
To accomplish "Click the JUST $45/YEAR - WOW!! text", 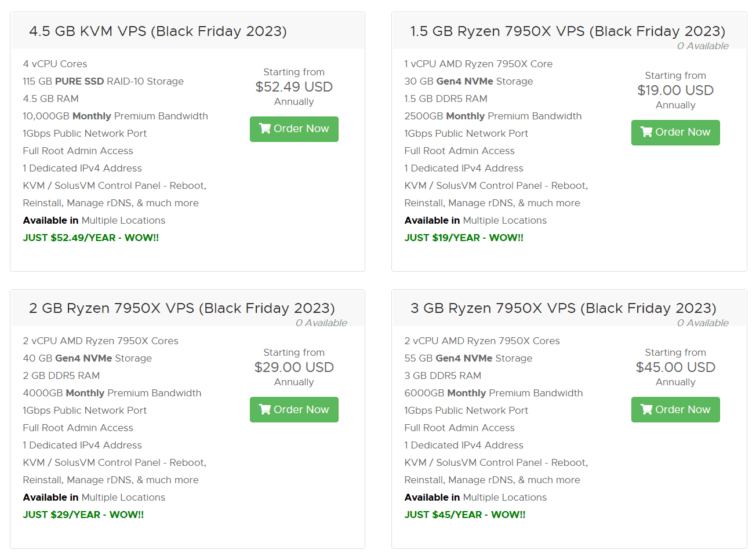I will coord(465,515).
